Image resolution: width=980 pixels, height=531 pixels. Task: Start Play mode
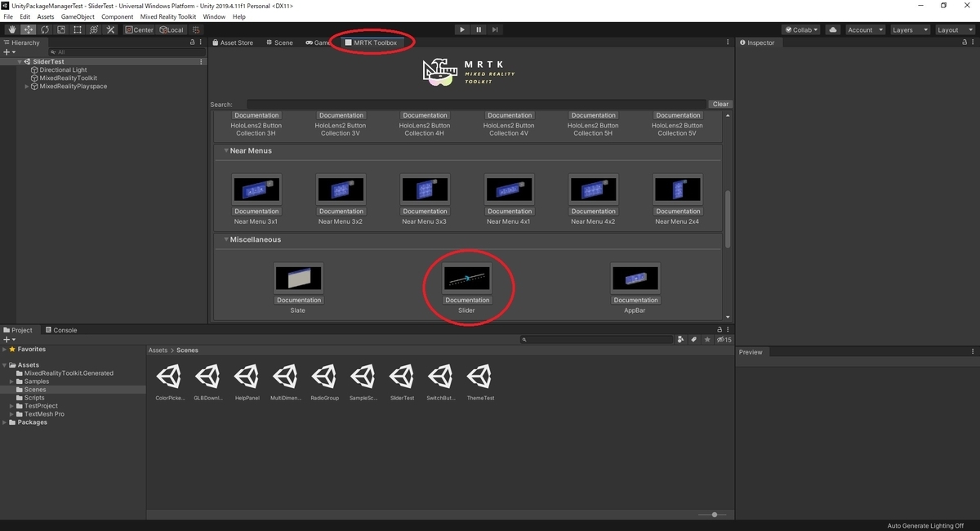click(x=462, y=29)
